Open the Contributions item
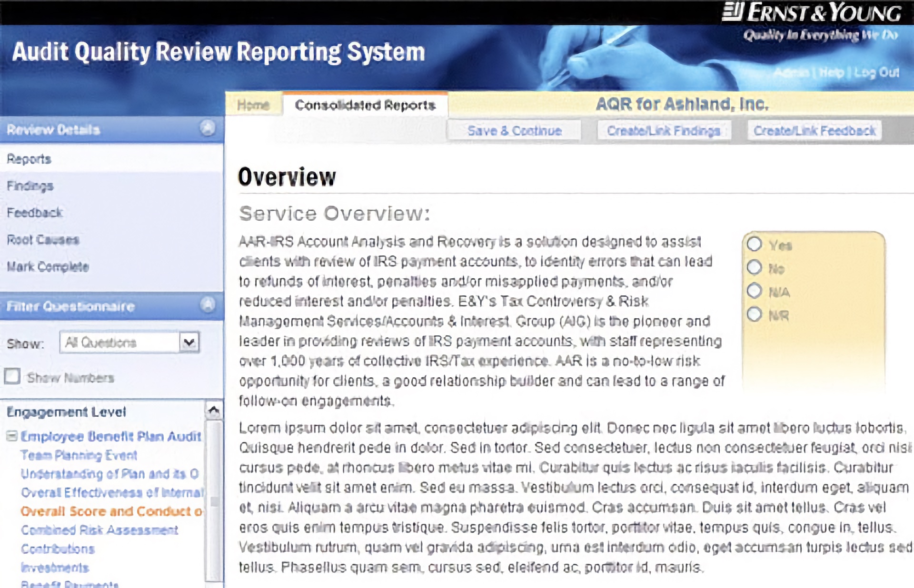Screen dimensions: 914x588 [58, 549]
